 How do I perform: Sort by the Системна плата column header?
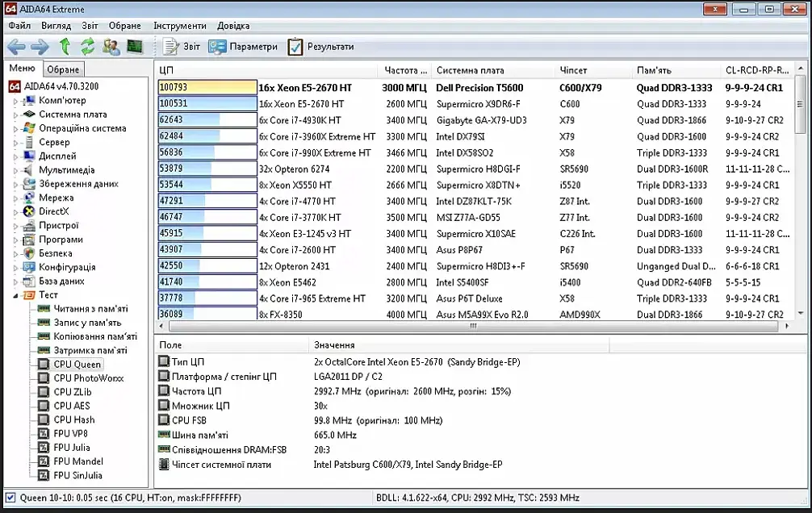click(x=493, y=70)
